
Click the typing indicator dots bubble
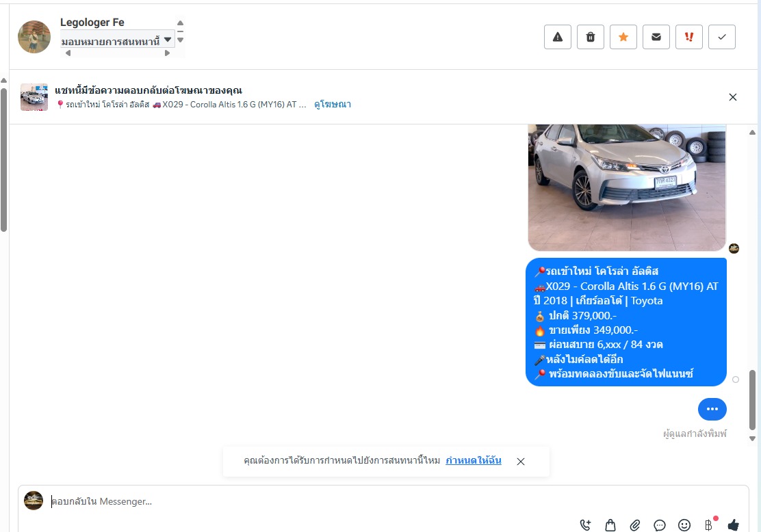(x=712, y=409)
